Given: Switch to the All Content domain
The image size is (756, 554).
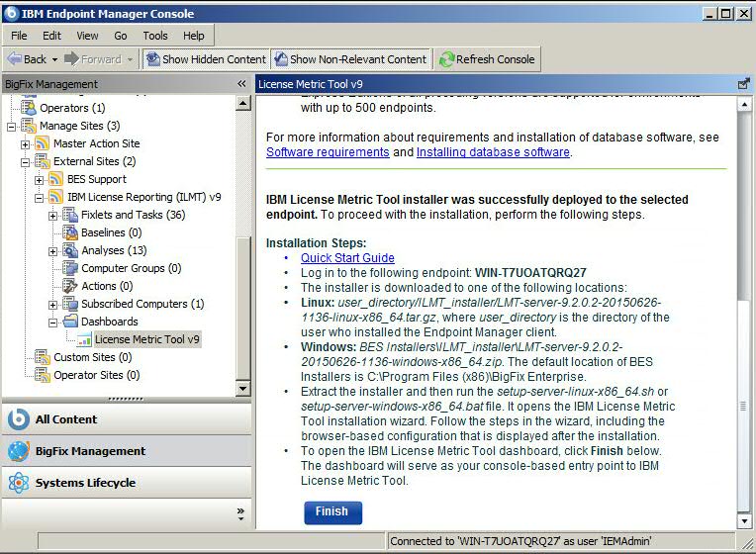Looking at the screenshot, I should coord(127,419).
